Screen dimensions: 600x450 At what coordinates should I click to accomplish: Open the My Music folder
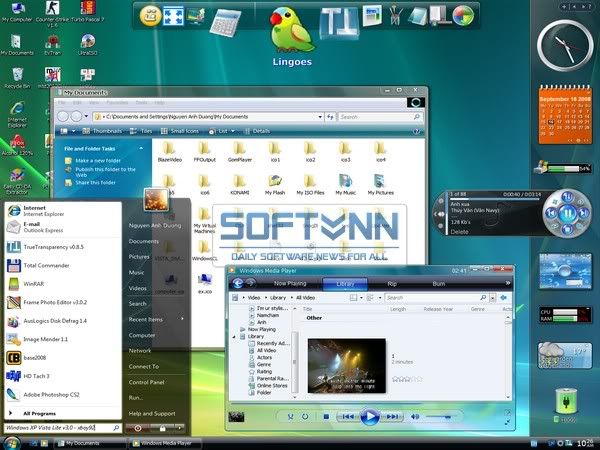346,185
